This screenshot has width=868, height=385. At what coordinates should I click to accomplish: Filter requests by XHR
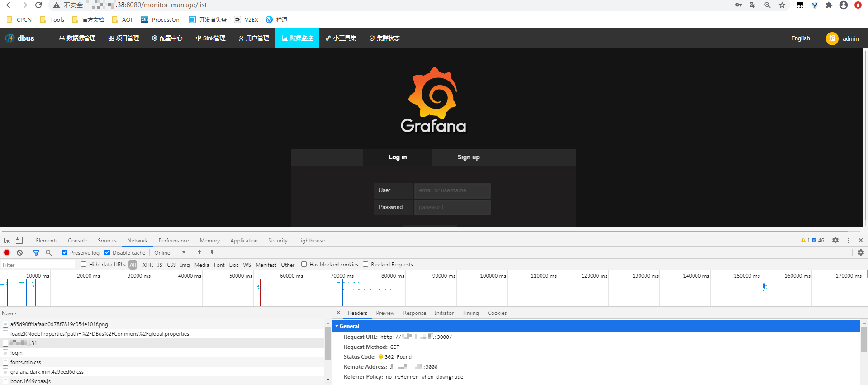pyautogui.click(x=147, y=265)
